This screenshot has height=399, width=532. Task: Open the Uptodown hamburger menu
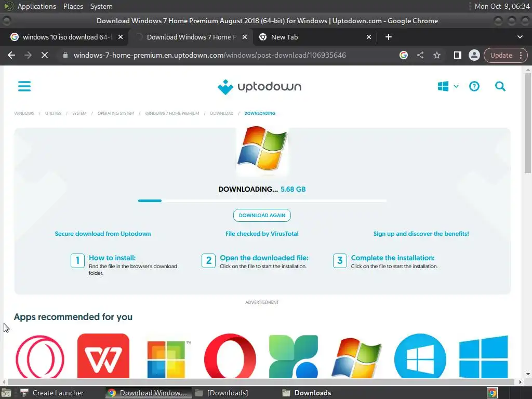tap(24, 86)
